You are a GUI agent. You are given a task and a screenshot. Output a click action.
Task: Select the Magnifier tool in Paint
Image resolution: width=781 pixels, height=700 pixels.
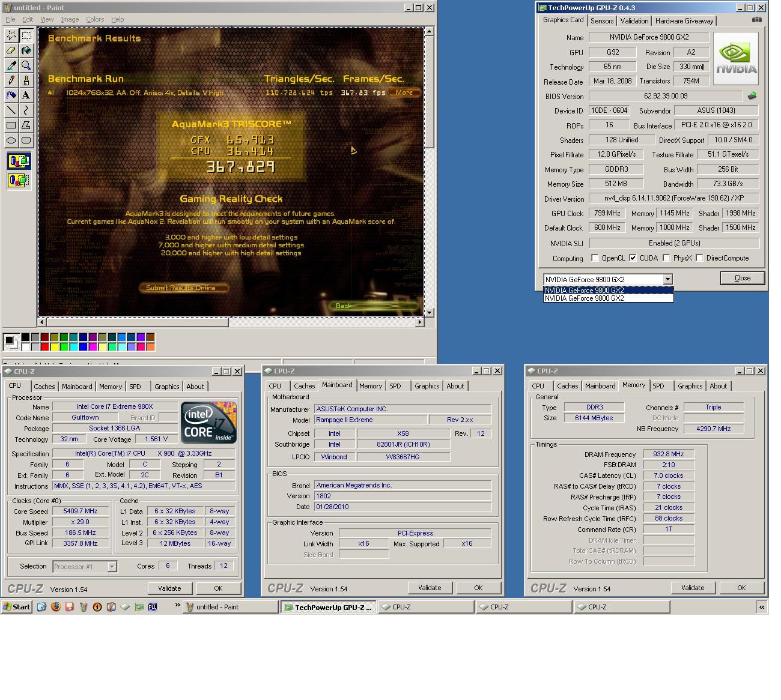(26, 65)
